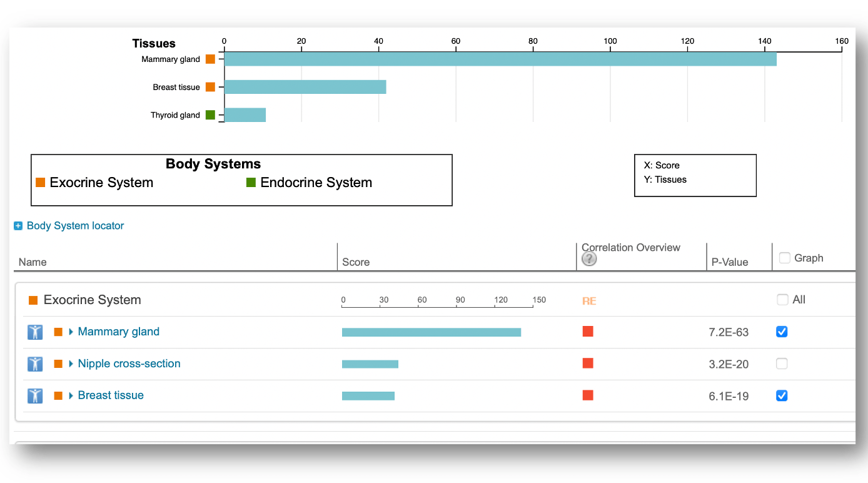The width and height of the screenshot is (868, 483).
Task: Click the red correlation square for Nipple cross-section
Action: tap(588, 364)
